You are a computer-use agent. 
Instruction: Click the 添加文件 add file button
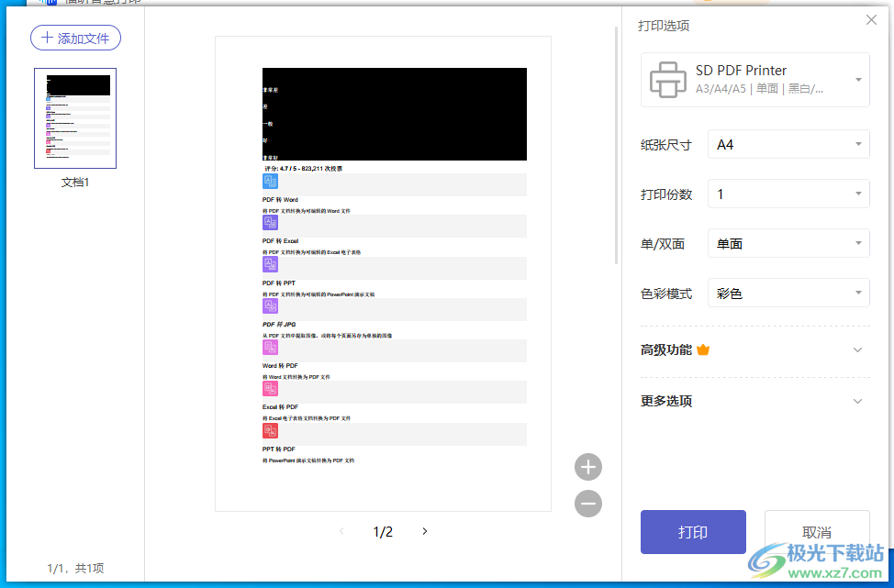tap(75, 39)
